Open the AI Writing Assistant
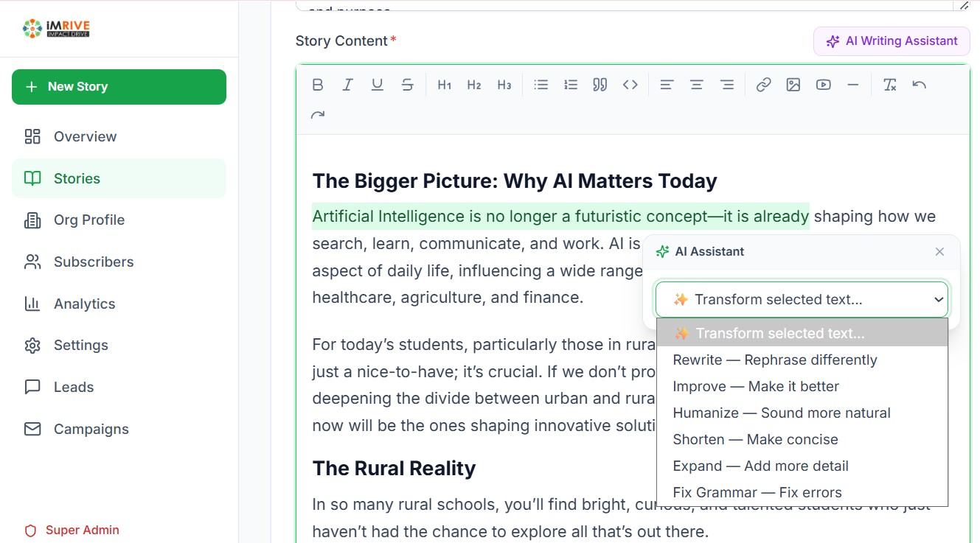This screenshot has height=543, width=980. 892,41
